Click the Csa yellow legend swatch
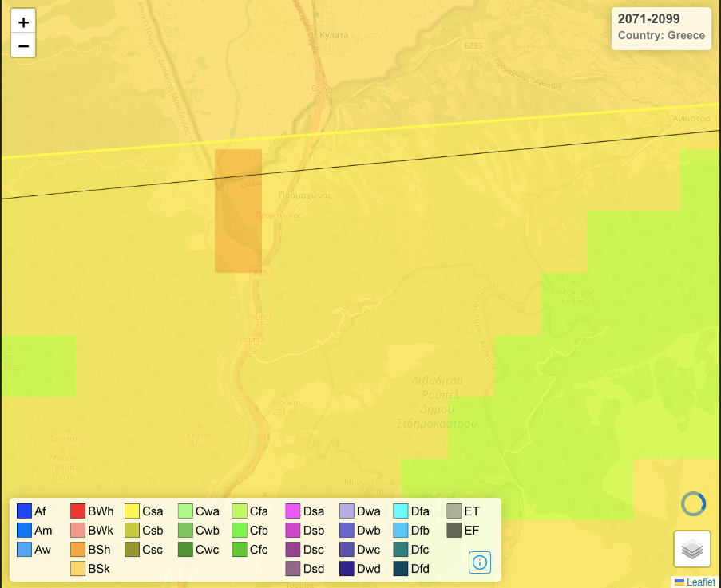721x588 pixels. click(x=132, y=511)
